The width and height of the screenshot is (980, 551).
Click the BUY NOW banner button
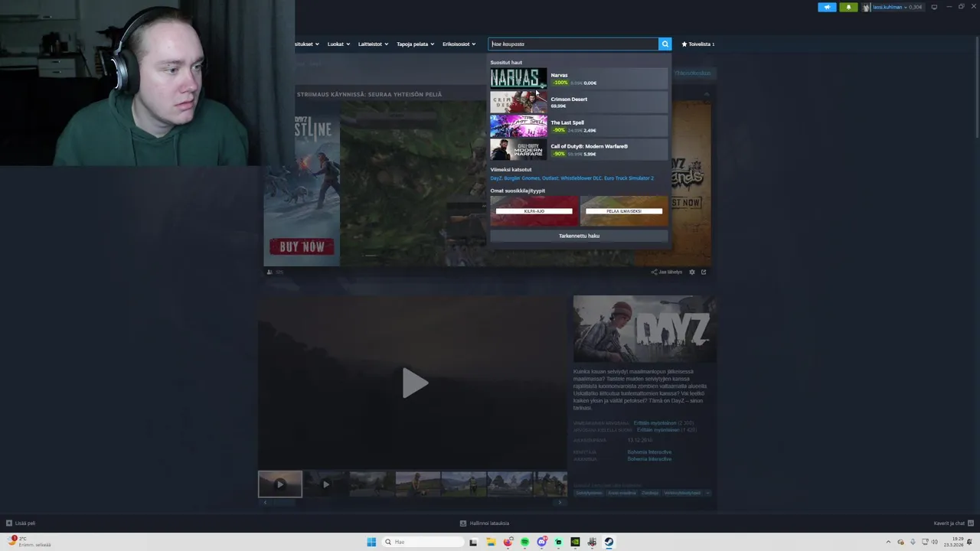coord(302,246)
